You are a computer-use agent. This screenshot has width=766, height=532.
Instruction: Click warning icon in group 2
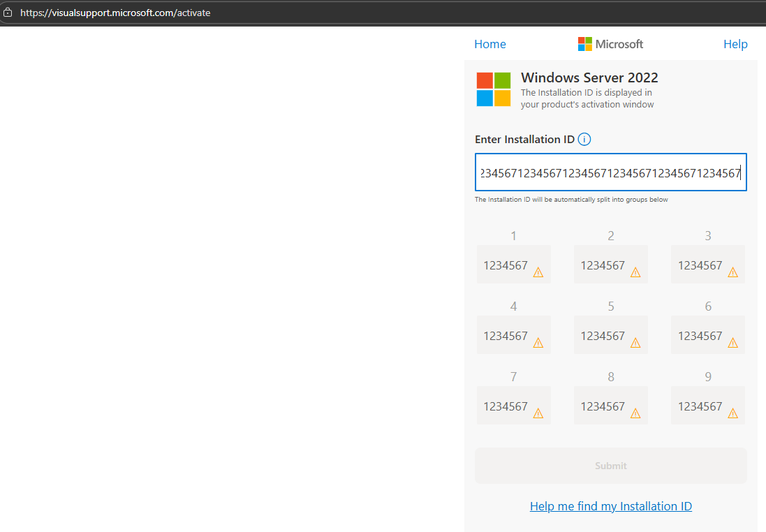(x=635, y=272)
